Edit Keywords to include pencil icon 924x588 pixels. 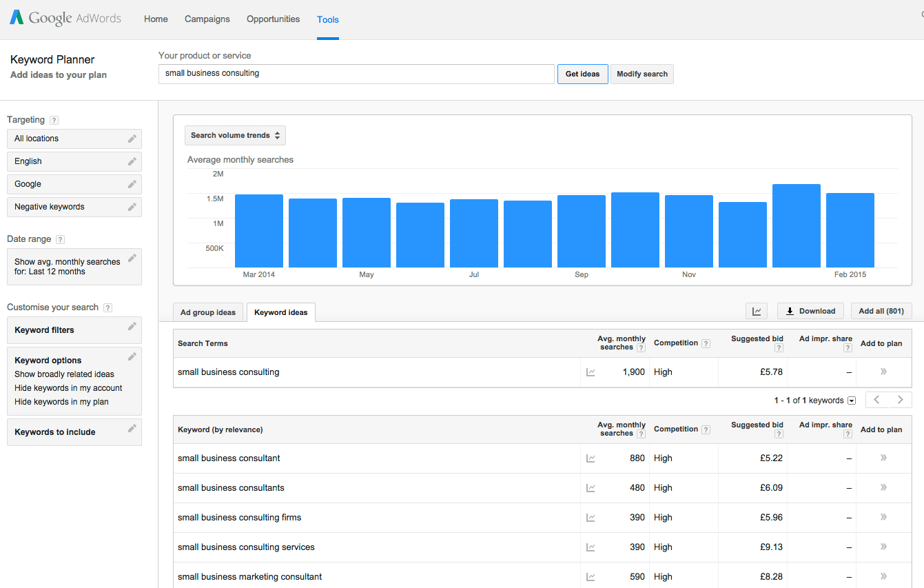132,428
